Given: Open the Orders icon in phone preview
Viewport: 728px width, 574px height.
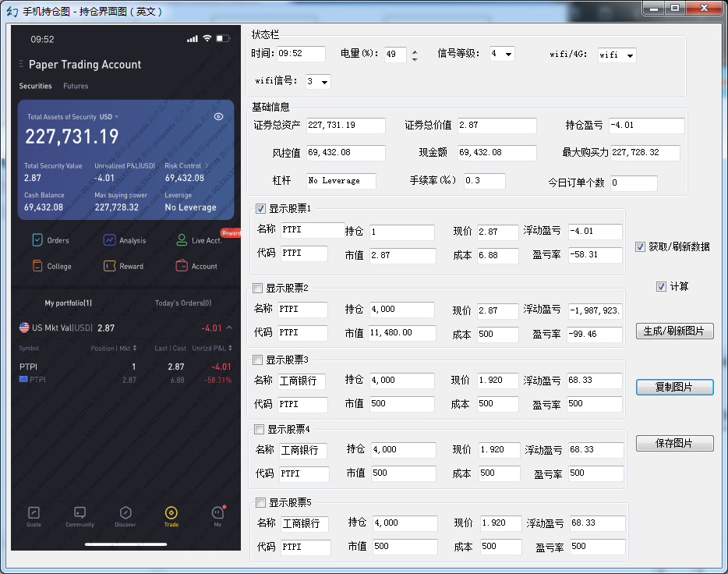Looking at the screenshot, I should pyautogui.click(x=37, y=240).
